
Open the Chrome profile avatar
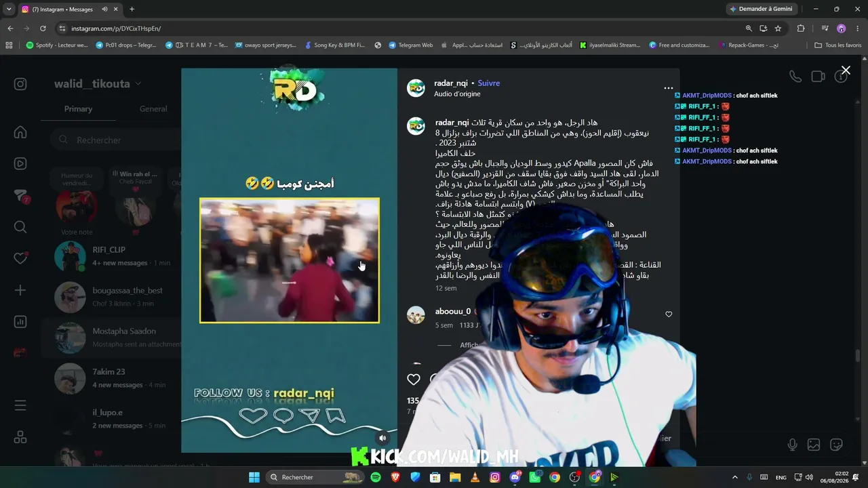coord(842,28)
